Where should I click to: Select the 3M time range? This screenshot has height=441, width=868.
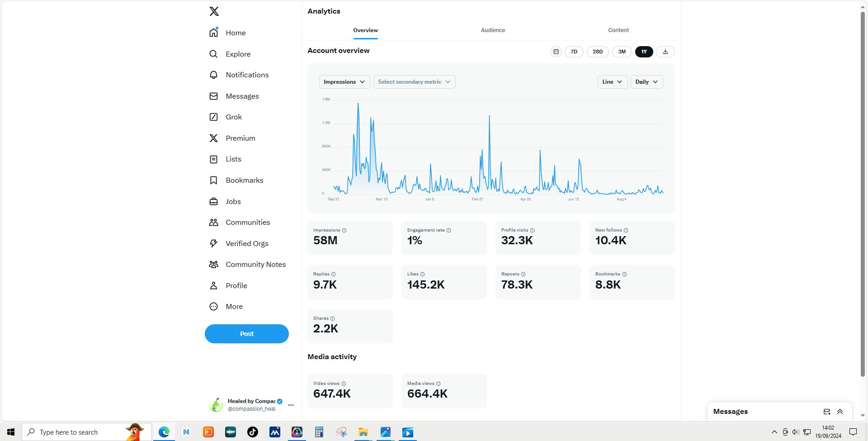(622, 52)
